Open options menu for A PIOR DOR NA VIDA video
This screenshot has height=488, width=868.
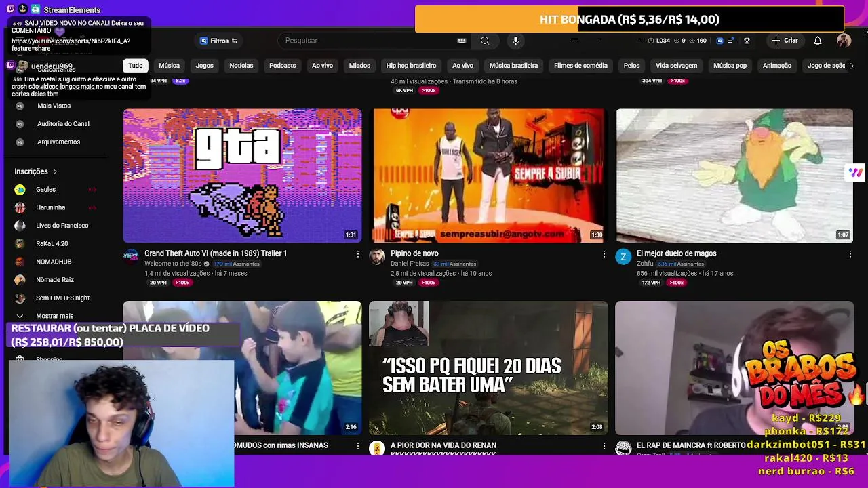[x=604, y=446]
